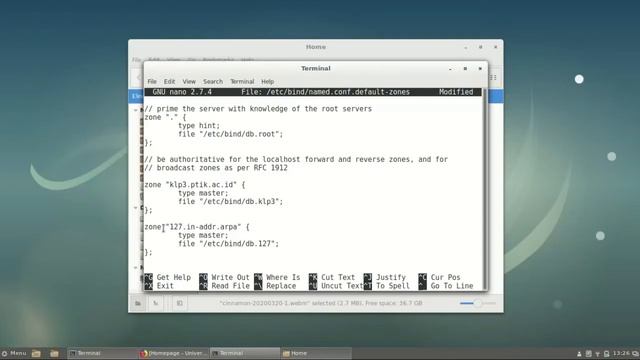640x360 pixels.
Task: Open the Search menu in Terminal
Action: click(213, 82)
